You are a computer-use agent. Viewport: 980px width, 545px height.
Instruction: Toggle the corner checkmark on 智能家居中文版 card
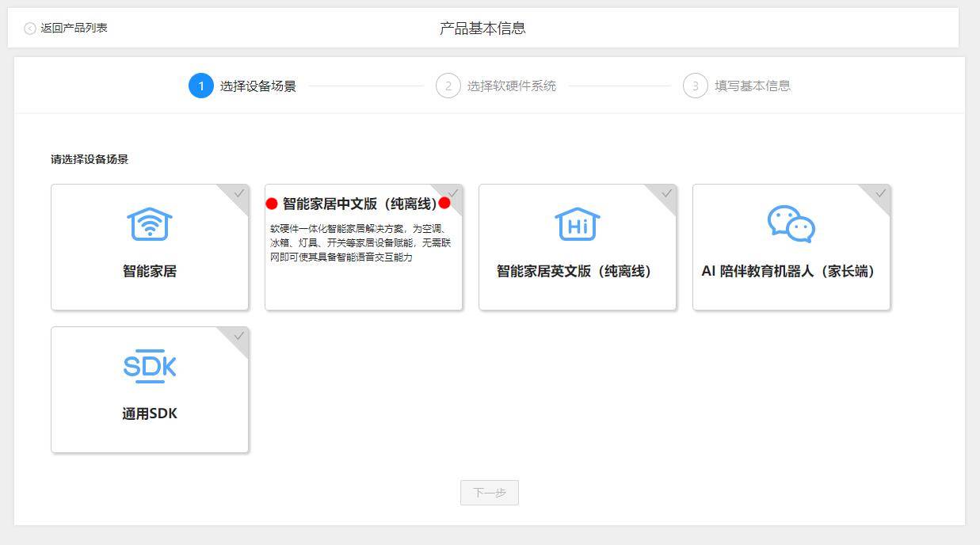[x=453, y=193]
